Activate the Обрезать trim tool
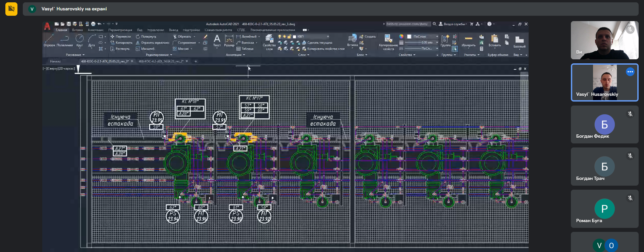This screenshot has height=252, width=644. (x=182, y=37)
